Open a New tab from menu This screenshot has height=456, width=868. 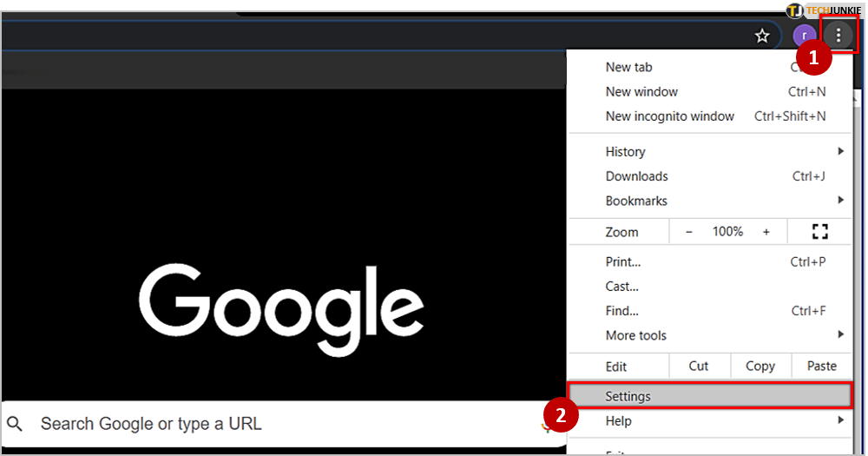(x=629, y=67)
